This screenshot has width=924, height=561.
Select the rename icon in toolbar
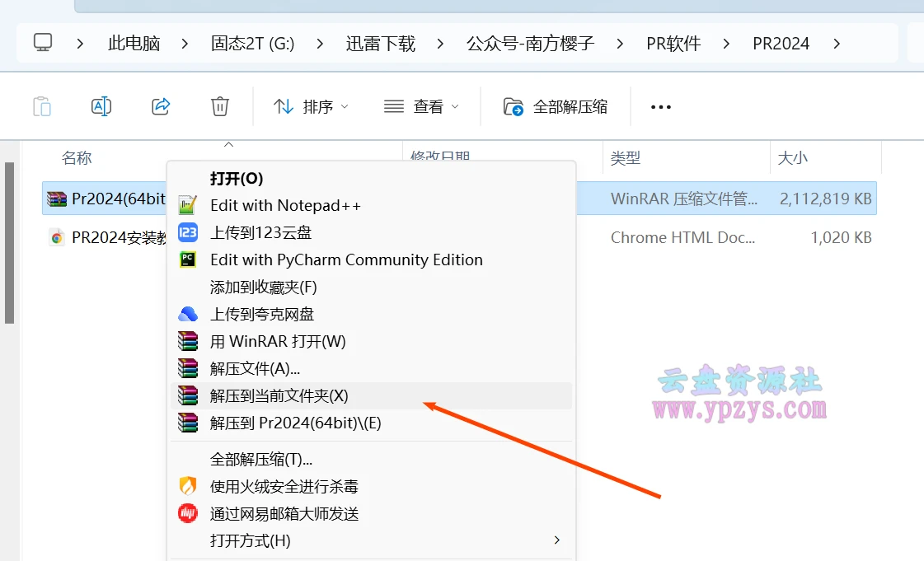[101, 106]
